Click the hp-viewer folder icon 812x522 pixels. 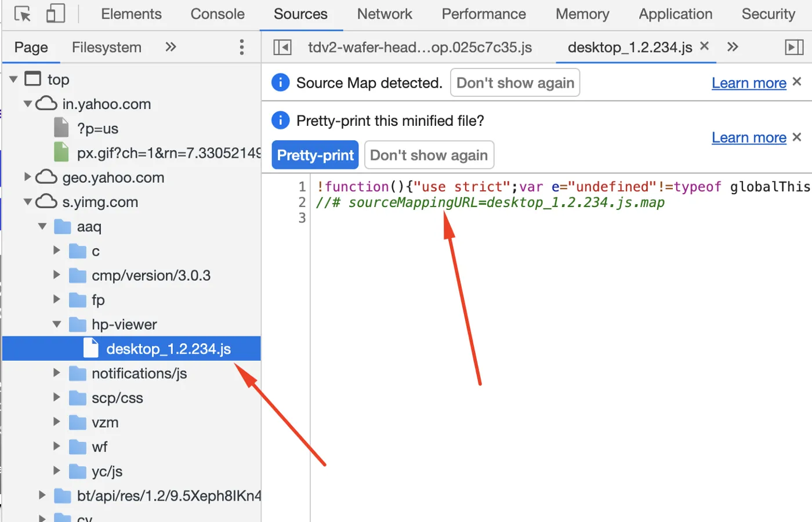click(78, 324)
